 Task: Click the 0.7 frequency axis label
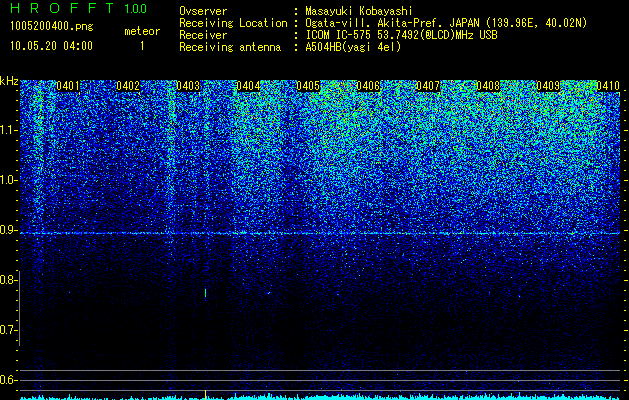(x=9, y=330)
